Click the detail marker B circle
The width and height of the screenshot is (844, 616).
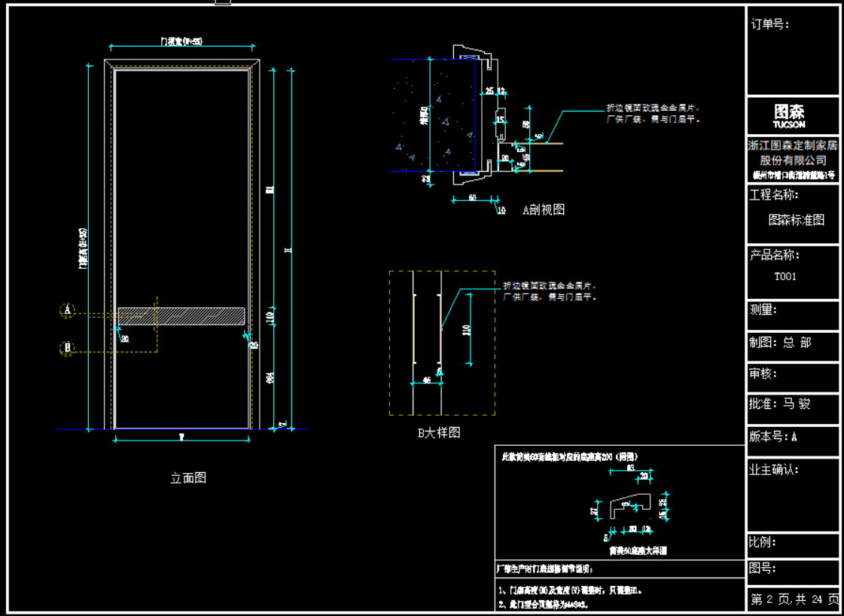(67, 347)
